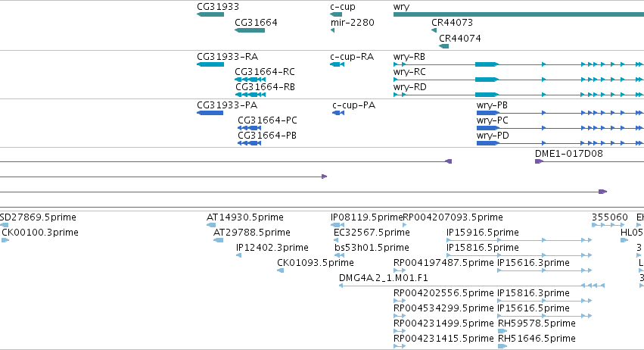Image resolution: width=644 pixels, height=350 pixels.
Task: Open the wry-PC protein label
Action: tap(492, 120)
